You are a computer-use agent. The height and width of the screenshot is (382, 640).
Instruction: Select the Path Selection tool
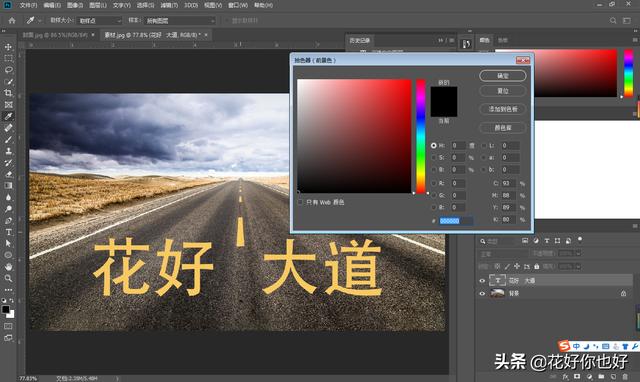coord(8,244)
